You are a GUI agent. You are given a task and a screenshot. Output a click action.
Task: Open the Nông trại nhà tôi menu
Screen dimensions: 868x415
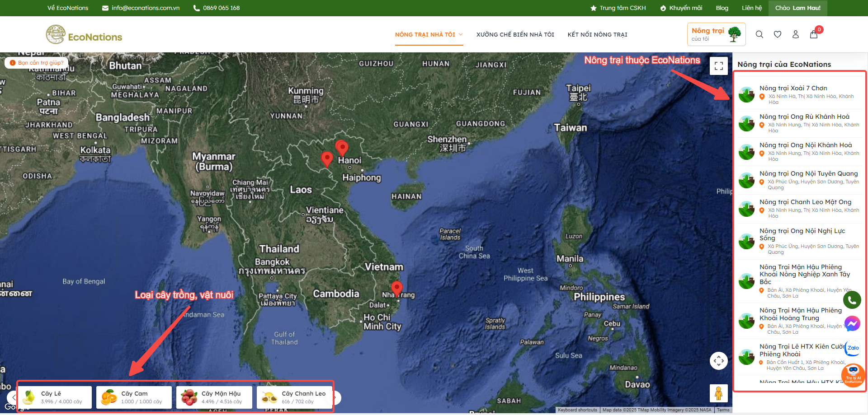[x=429, y=34]
